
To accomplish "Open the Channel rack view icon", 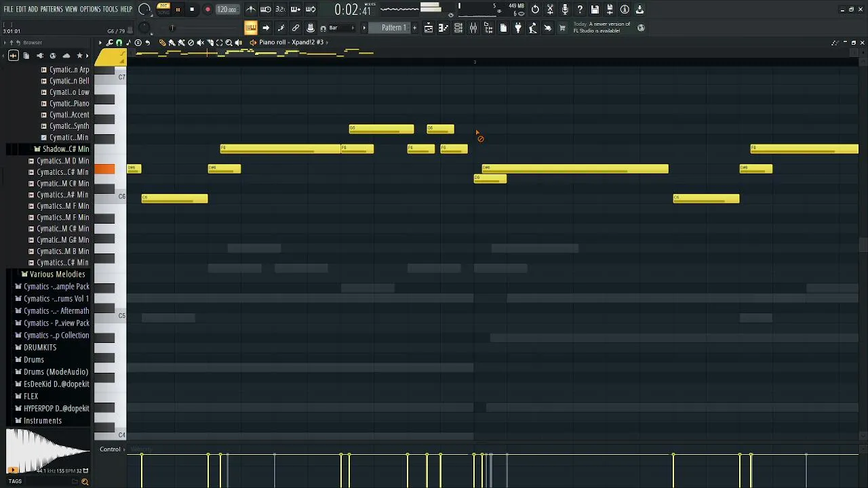I will pos(458,28).
